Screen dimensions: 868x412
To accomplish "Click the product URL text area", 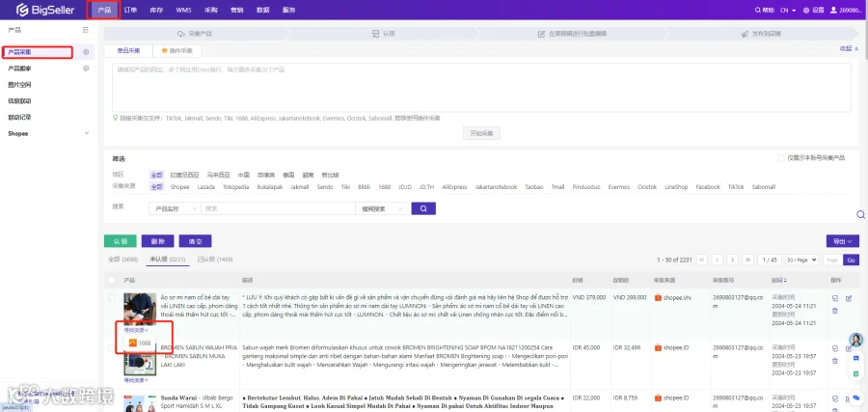I will coord(481,88).
